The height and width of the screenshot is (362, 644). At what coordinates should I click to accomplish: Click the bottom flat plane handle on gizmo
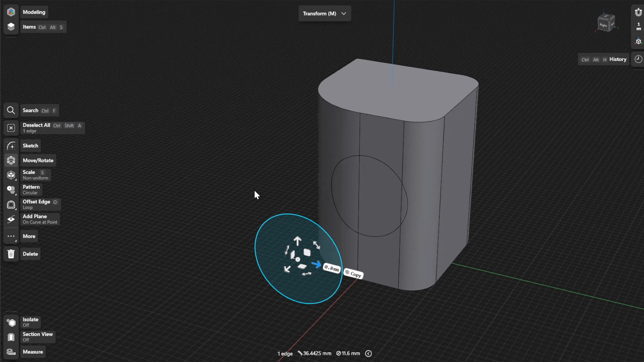coord(302,267)
